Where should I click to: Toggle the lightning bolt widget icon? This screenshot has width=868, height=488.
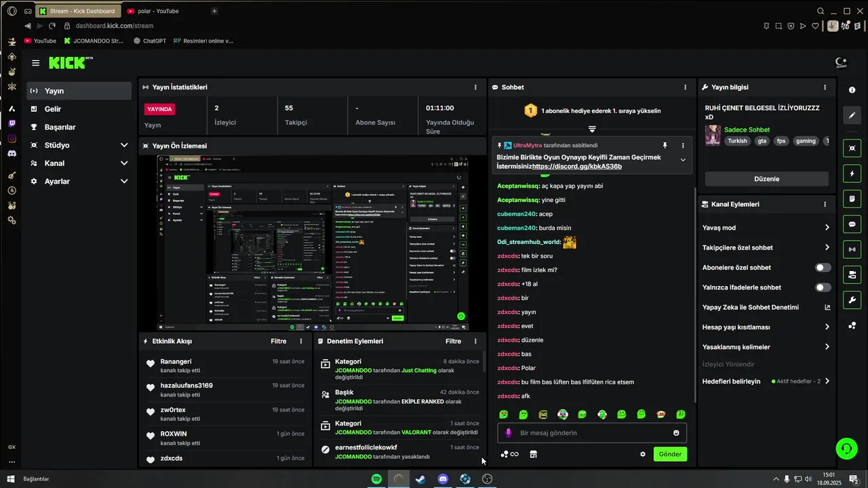[x=852, y=174]
